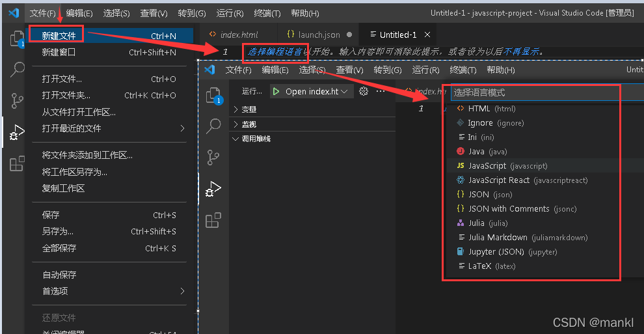
Task: Open Run and Debug in outer activity bar
Action: point(17,132)
